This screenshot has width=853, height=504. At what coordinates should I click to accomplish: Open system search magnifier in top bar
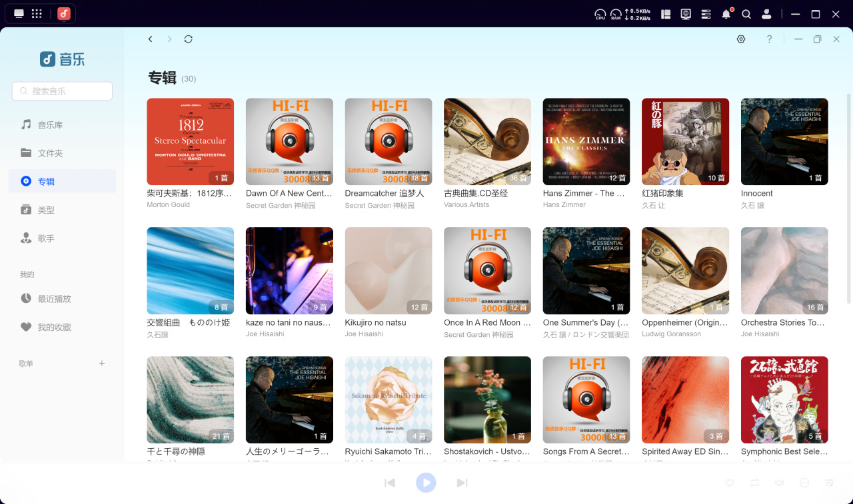746,14
